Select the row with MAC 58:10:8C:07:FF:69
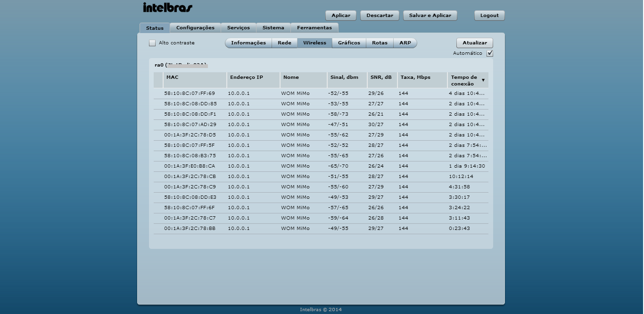Image resolution: width=644 pixels, height=314 pixels. click(x=190, y=93)
